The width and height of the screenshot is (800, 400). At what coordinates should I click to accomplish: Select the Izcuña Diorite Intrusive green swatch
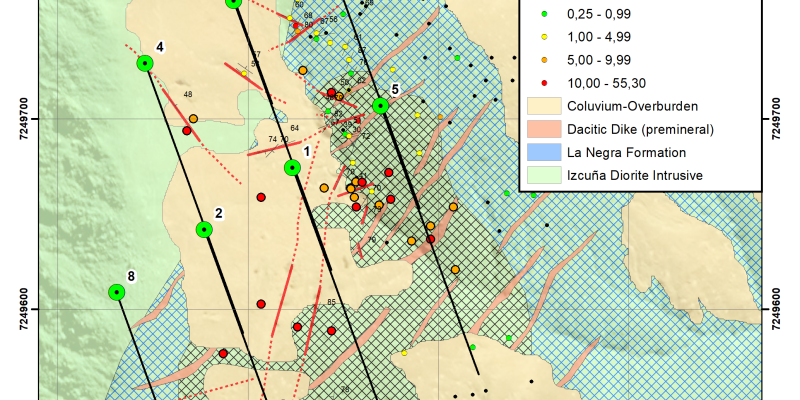(542, 176)
